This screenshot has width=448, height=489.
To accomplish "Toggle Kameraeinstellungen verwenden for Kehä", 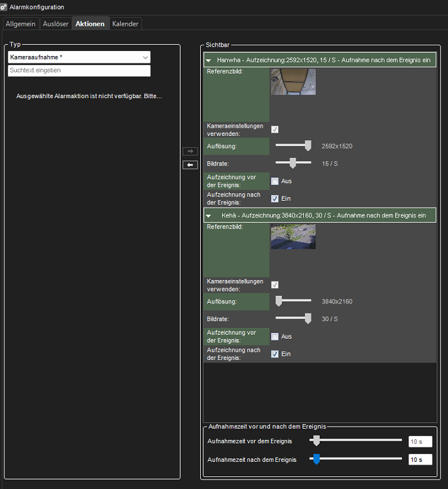I will pyautogui.click(x=275, y=284).
